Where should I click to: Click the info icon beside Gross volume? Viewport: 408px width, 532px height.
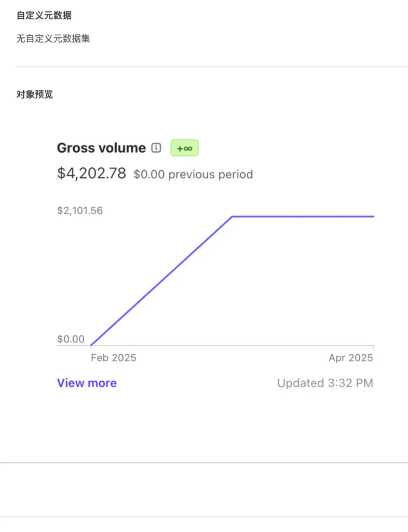point(156,148)
